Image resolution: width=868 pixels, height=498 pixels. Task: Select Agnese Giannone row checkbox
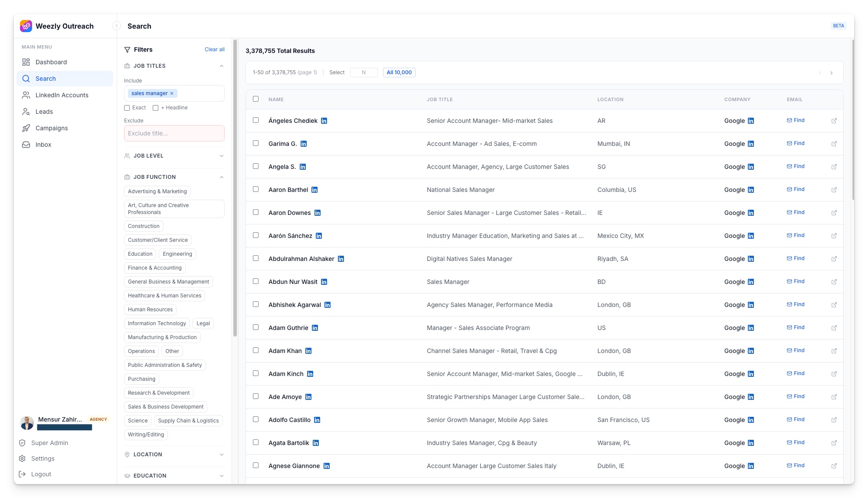pyautogui.click(x=255, y=465)
